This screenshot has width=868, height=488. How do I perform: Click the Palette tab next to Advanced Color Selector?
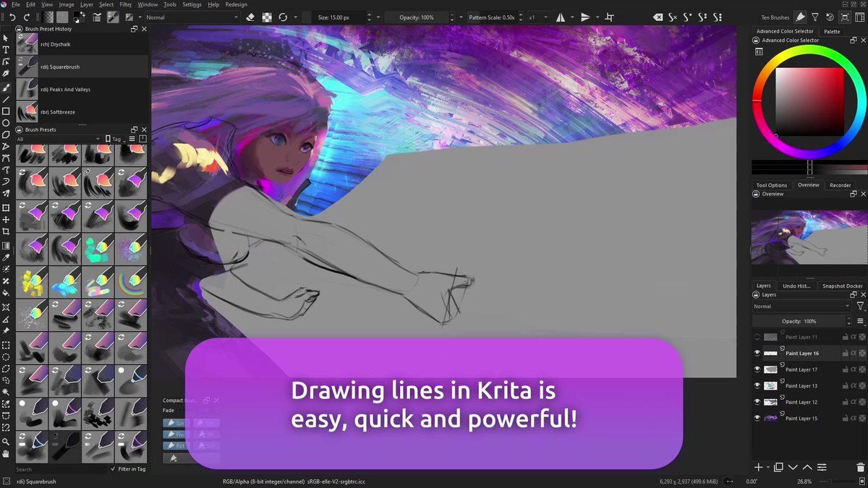coord(833,31)
